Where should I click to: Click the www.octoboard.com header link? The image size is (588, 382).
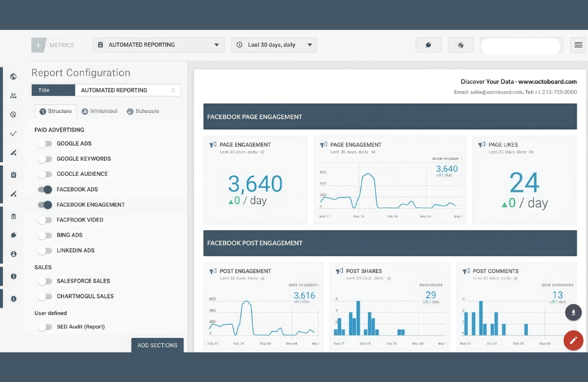coord(547,82)
